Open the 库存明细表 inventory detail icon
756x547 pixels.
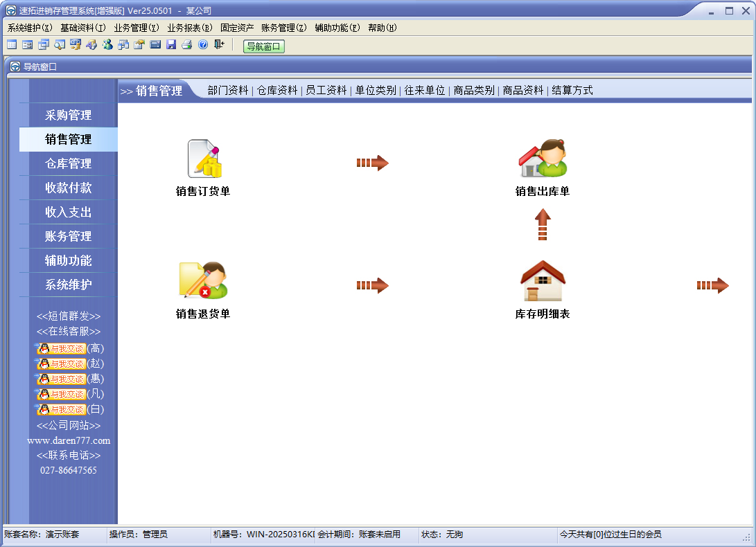543,280
